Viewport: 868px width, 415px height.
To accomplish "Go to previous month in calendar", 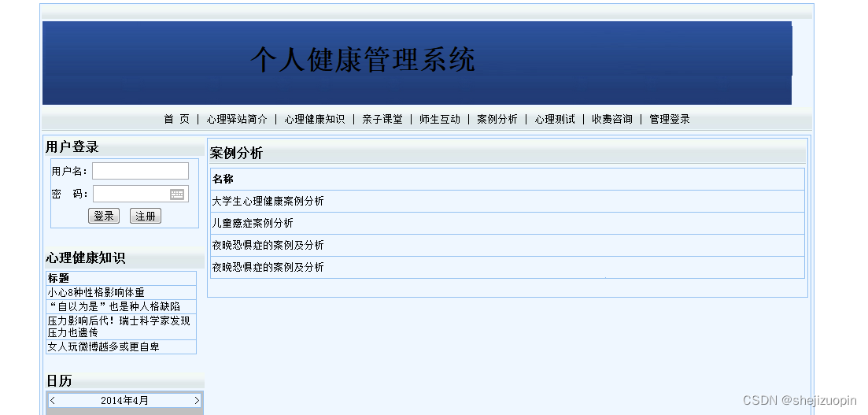I will pos(53,400).
